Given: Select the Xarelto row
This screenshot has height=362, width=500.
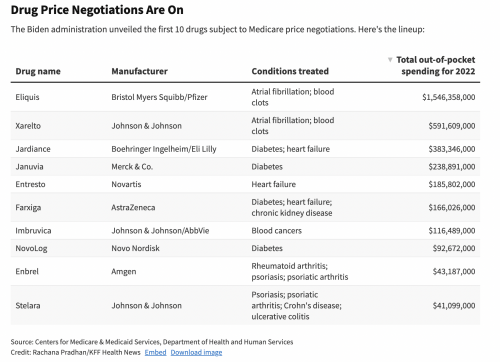Looking at the screenshot, I should pyautogui.click(x=245, y=126).
